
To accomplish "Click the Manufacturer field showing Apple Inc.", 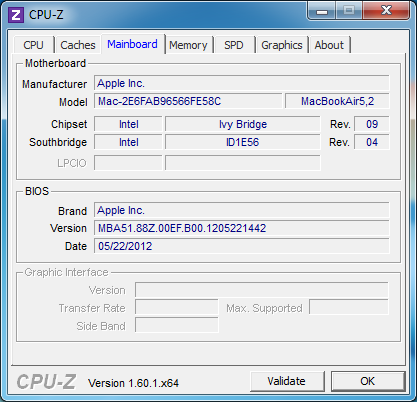I will [241, 83].
